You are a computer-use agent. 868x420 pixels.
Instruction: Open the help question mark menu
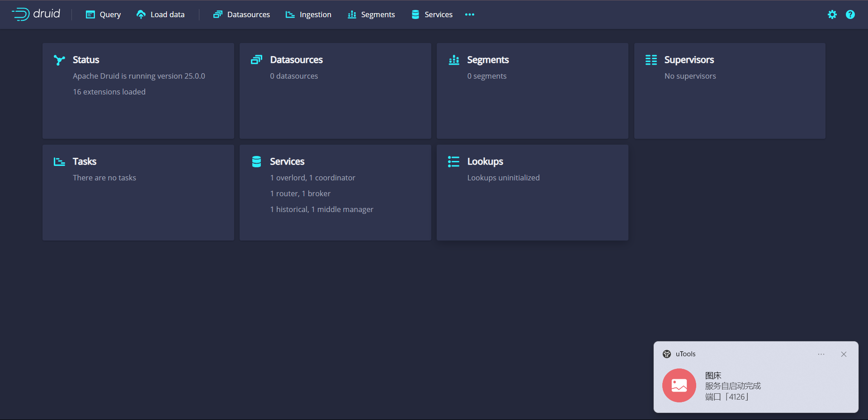tap(850, 14)
